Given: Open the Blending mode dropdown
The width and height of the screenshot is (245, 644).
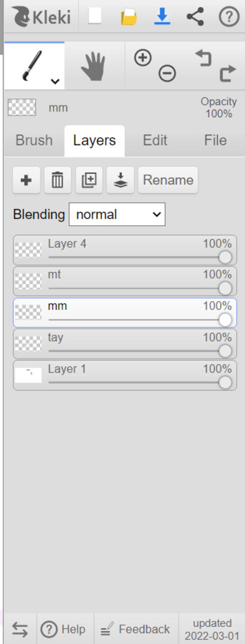Looking at the screenshot, I should 117,214.
